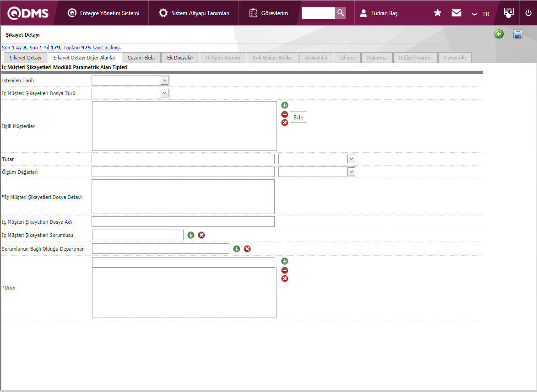Click the Dosya Adı input field
The image size is (537, 392).
click(183, 222)
